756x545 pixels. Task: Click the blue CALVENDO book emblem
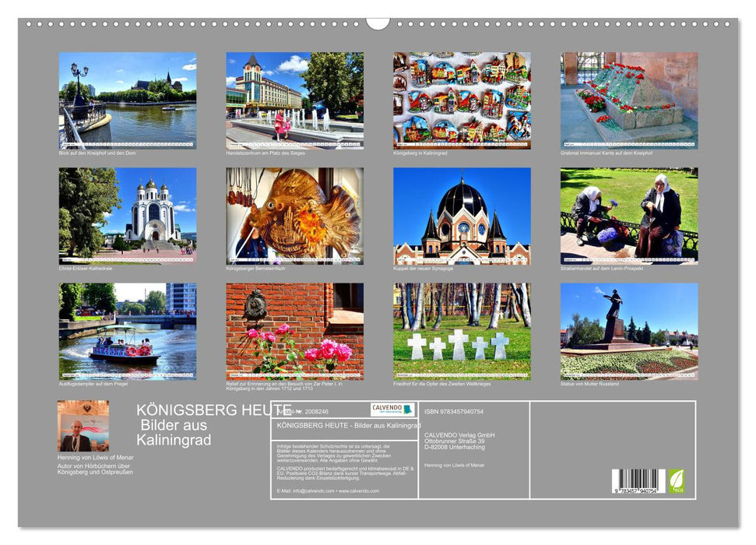[408, 409]
